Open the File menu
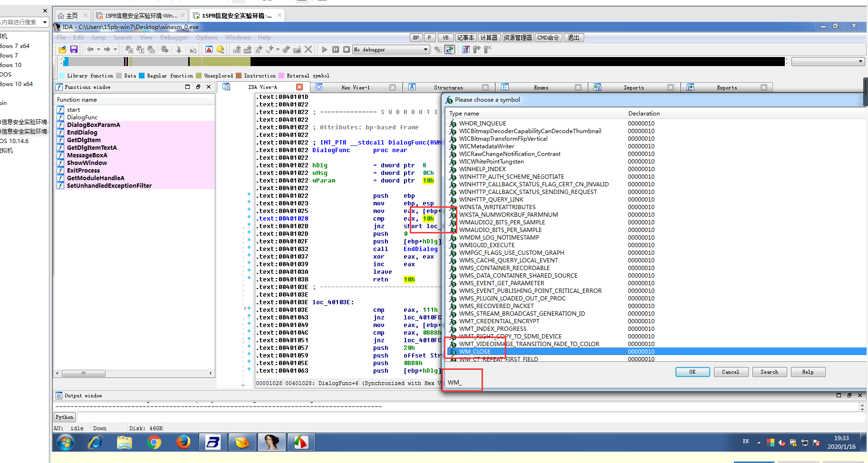The height and width of the screenshot is (463, 868). coord(61,38)
